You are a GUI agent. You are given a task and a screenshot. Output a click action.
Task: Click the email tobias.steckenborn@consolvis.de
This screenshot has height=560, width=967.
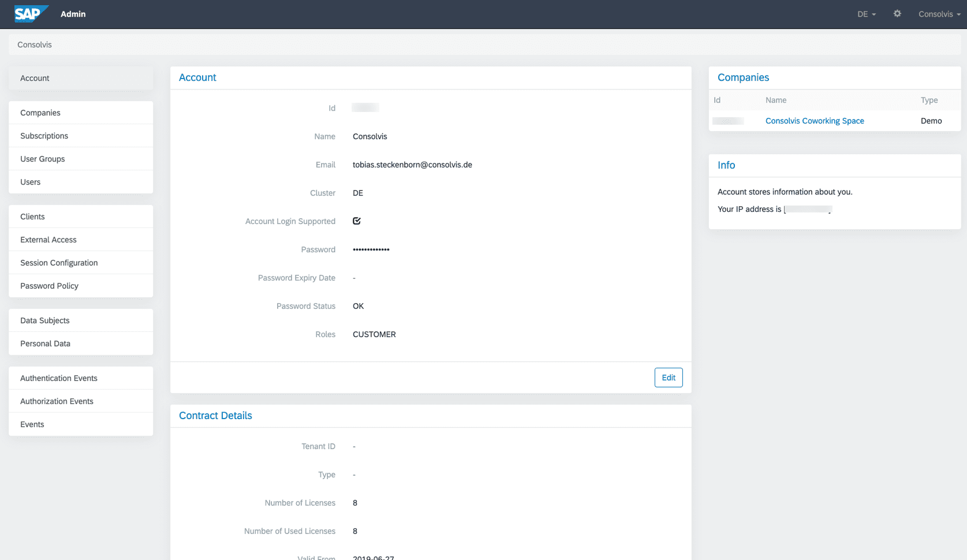(x=412, y=165)
